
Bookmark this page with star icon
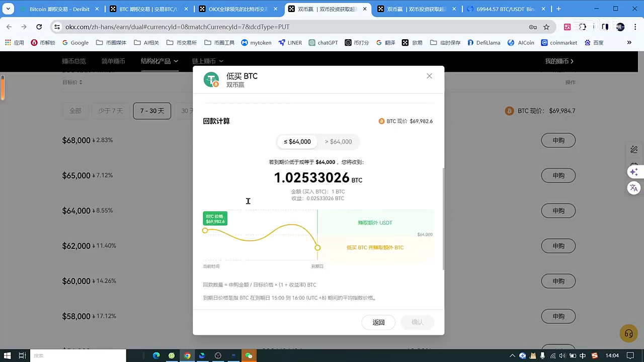[546, 27]
